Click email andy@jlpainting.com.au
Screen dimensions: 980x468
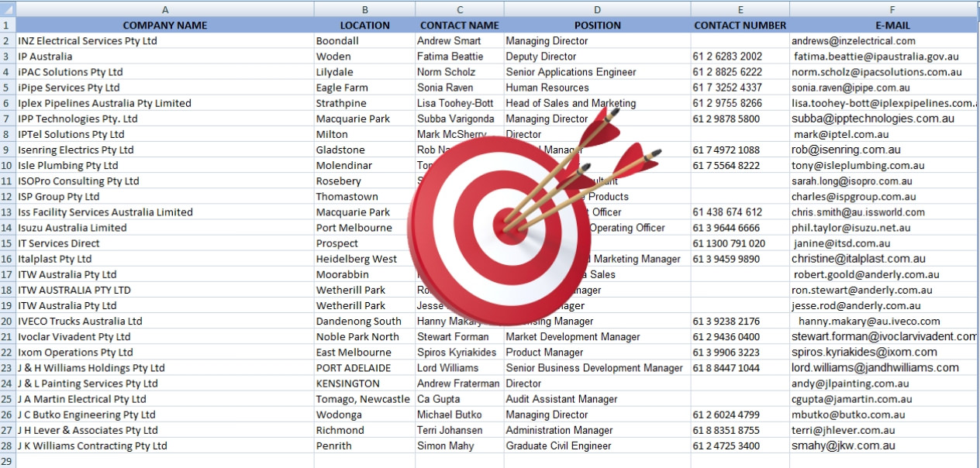(885, 384)
